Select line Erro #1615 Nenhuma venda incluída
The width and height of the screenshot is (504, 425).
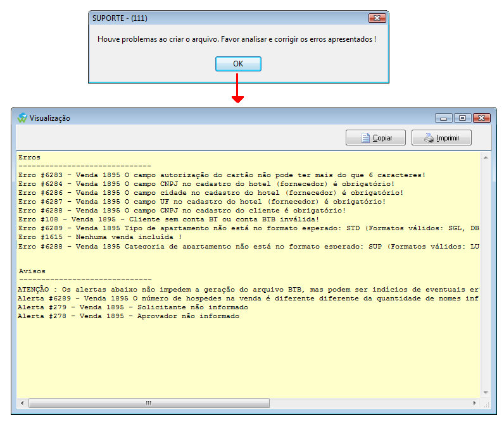(x=100, y=237)
